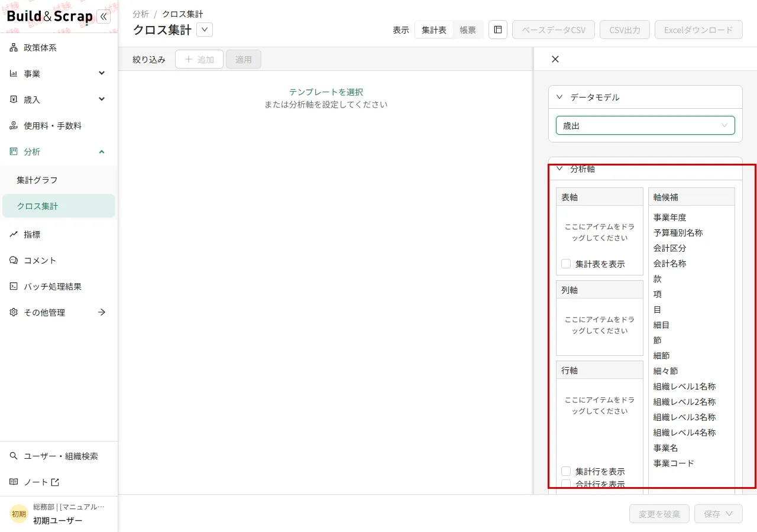Open the クロス集計 title dropdown
Screen dimensions: 757x532
205,30
